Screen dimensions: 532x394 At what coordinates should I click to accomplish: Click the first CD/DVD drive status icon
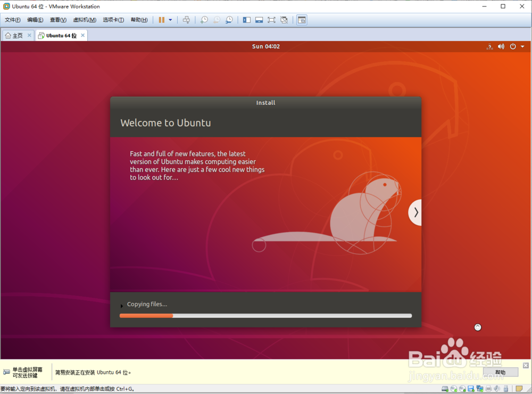point(454,389)
